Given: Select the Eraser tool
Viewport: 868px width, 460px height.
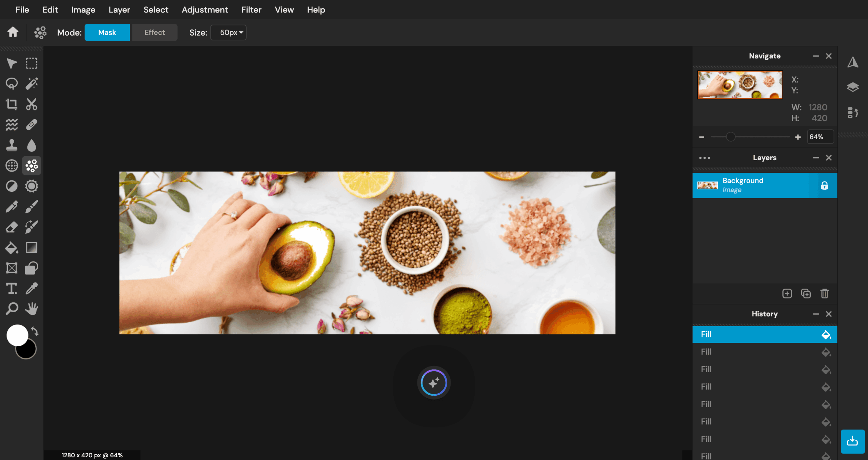Looking at the screenshot, I should [x=12, y=227].
